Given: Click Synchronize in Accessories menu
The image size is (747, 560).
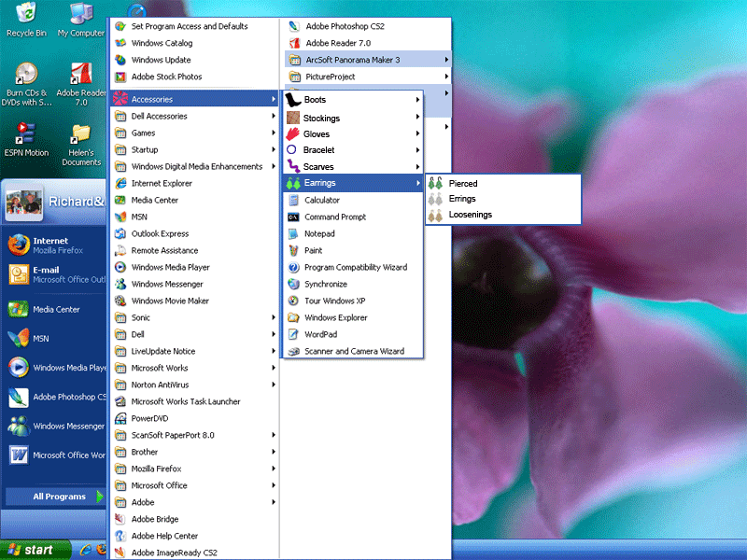Looking at the screenshot, I should (353, 284).
